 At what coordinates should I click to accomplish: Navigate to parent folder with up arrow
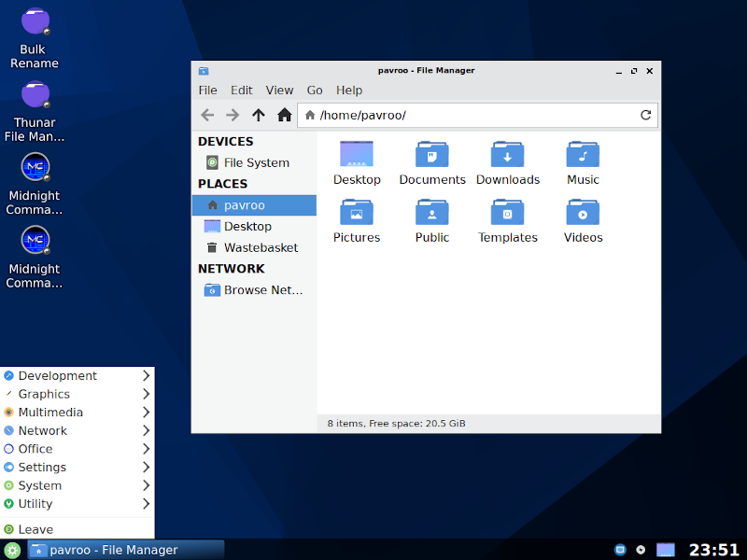[259, 115]
